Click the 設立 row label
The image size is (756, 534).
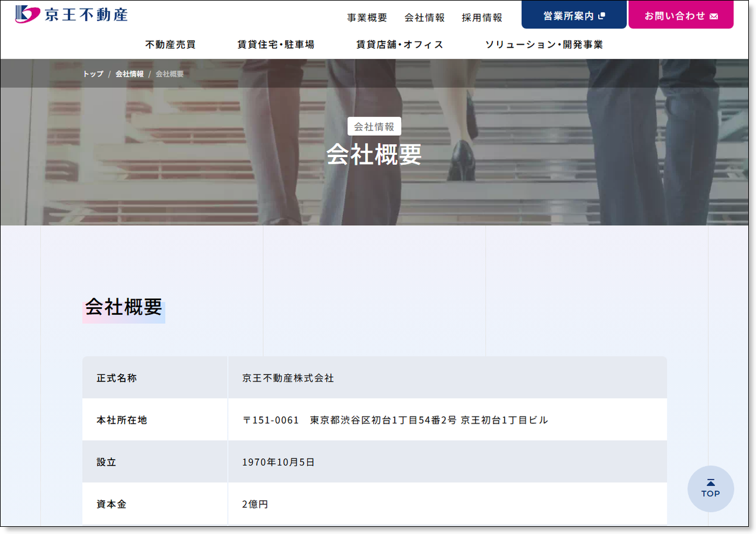155,462
